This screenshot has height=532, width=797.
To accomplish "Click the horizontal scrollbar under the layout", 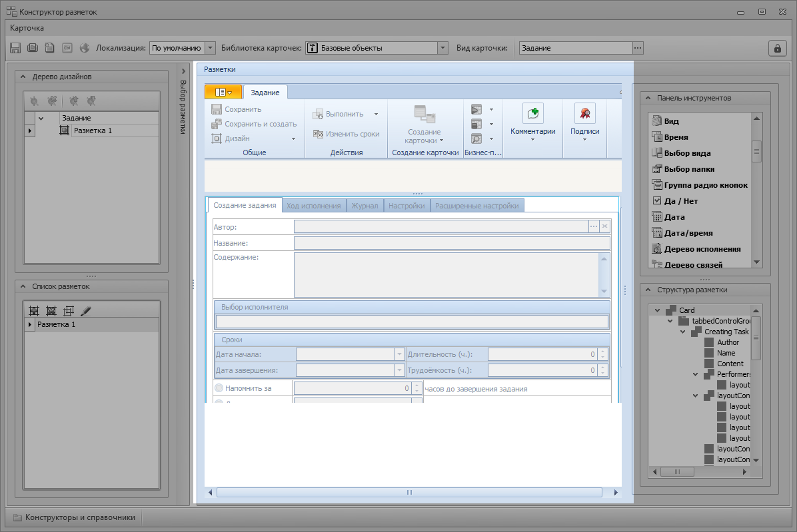I will [x=410, y=493].
